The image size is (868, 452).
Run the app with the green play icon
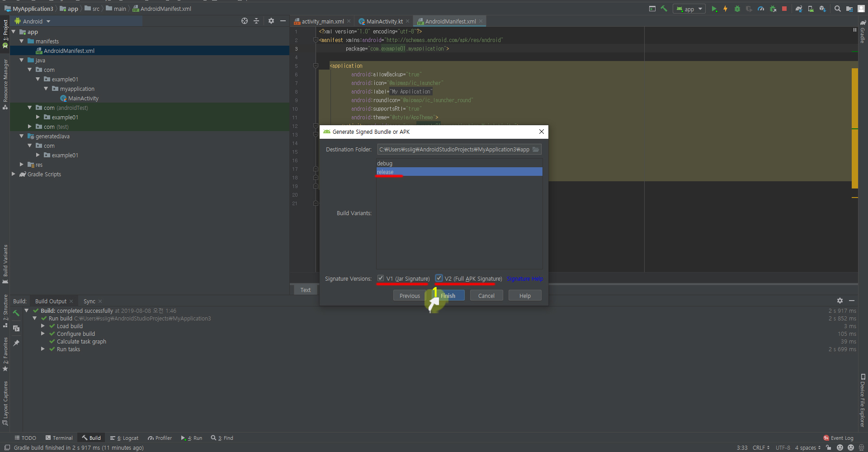click(x=714, y=9)
